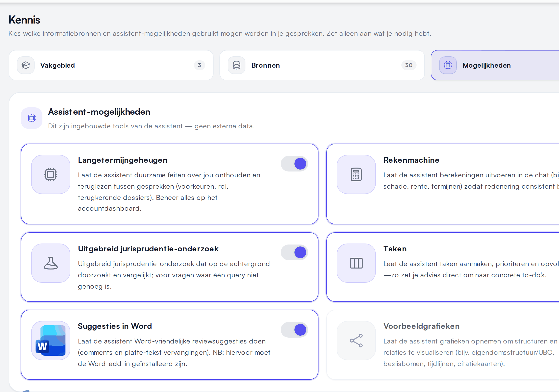The width and height of the screenshot is (559, 392).
Task: Click the Voorbeeldgrafieken description about grafieken
Action: pos(470,353)
